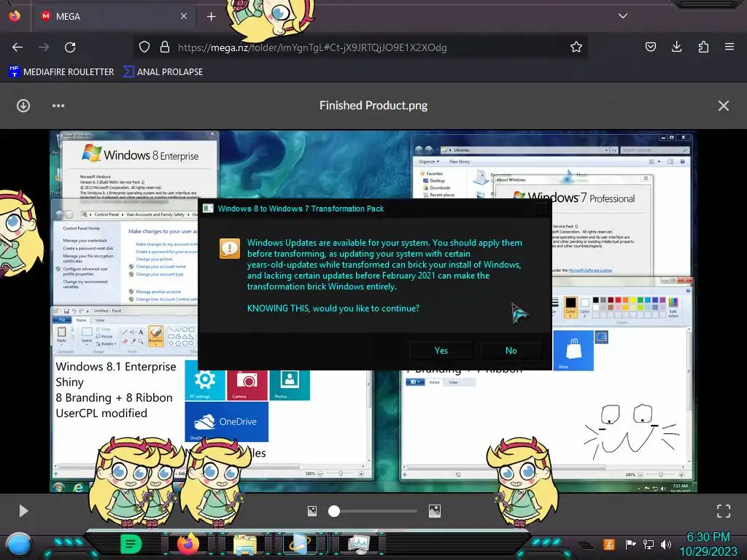Click Yes in the Transformation Pack dialog
Image resolution: width=747 pixels, height=560 pixels.
(441, 351)
